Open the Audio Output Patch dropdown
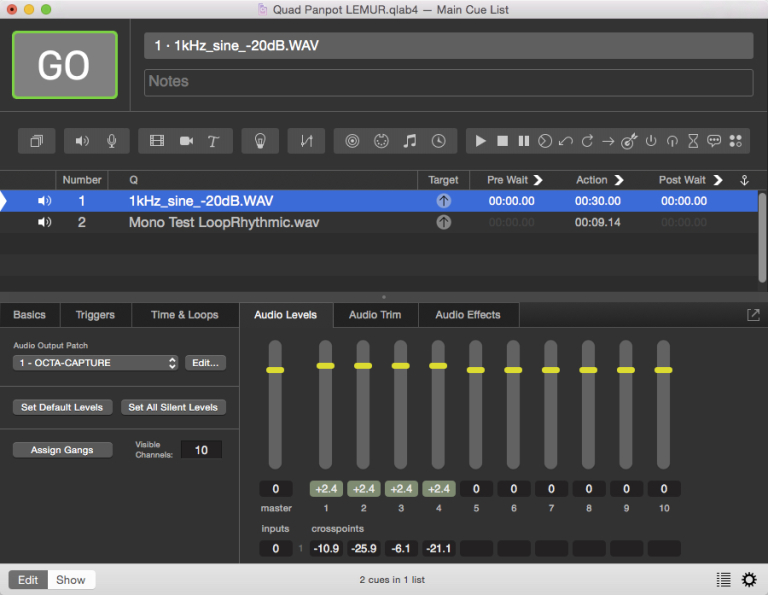 (96, 363)
